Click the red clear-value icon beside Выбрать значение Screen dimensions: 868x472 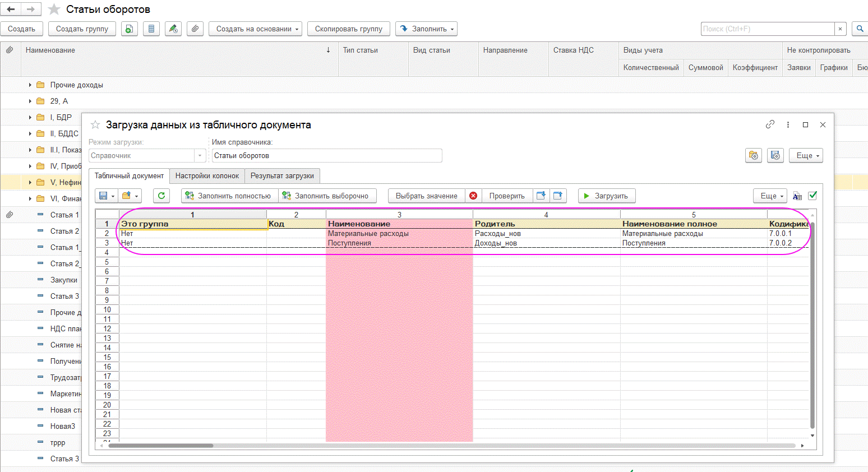click(473, 196)
